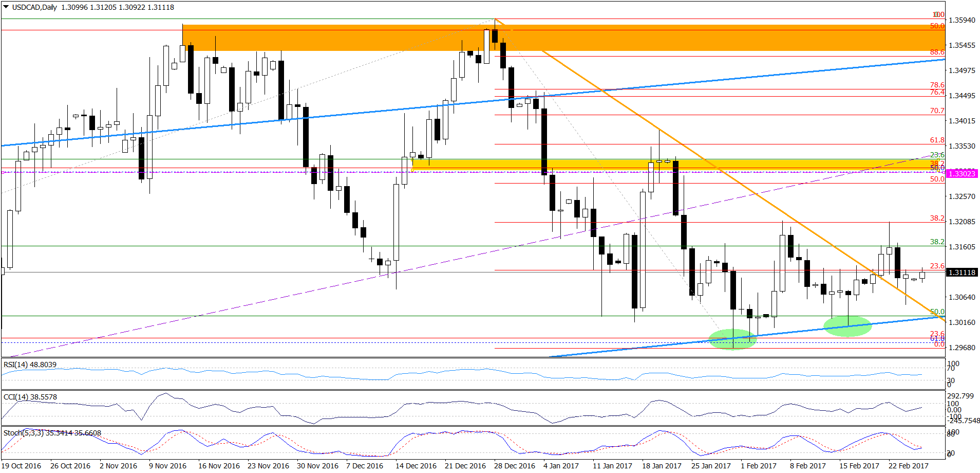The height and width of the screenshot is (473, 980).
Task: Click the 16 Nov 2016 date label
Action: (x=219, y=466)
